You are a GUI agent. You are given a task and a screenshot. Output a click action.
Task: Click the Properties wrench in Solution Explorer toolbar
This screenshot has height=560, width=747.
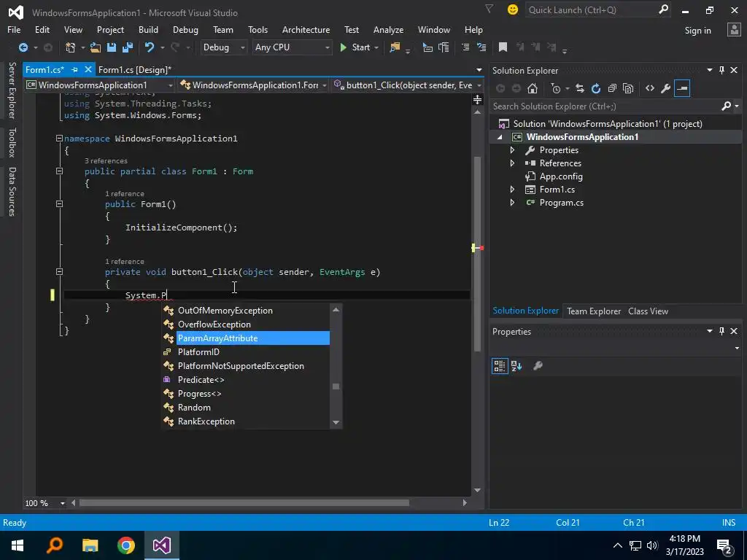665,88
